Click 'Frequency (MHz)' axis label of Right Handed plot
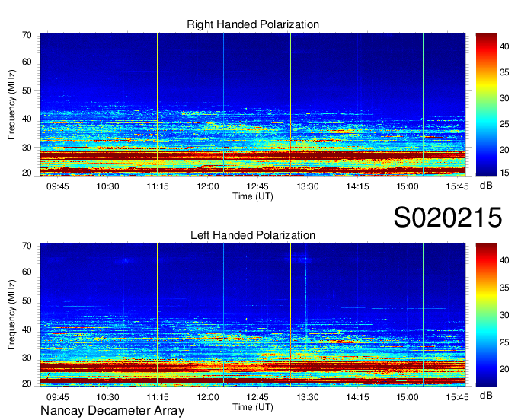The image size is (518, 420). click(11, 104)
